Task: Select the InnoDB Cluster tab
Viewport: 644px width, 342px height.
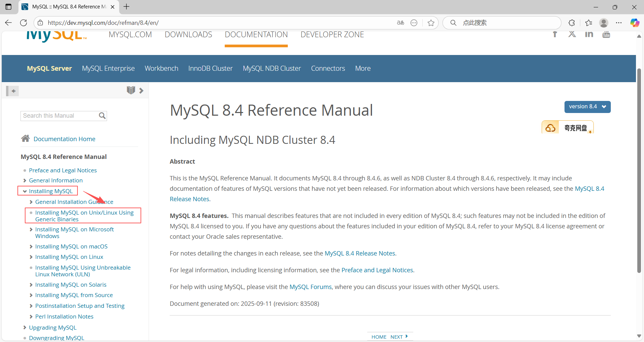Action: pos(210,68)
